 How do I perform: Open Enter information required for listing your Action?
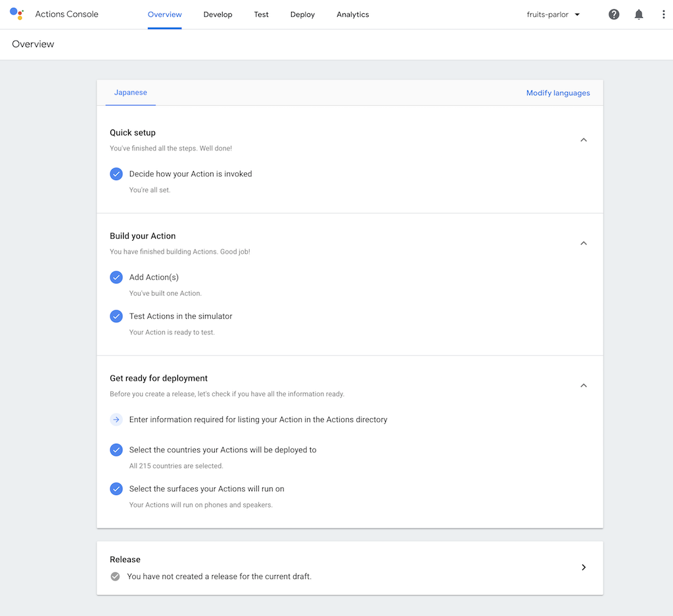[x=258, y=419]
